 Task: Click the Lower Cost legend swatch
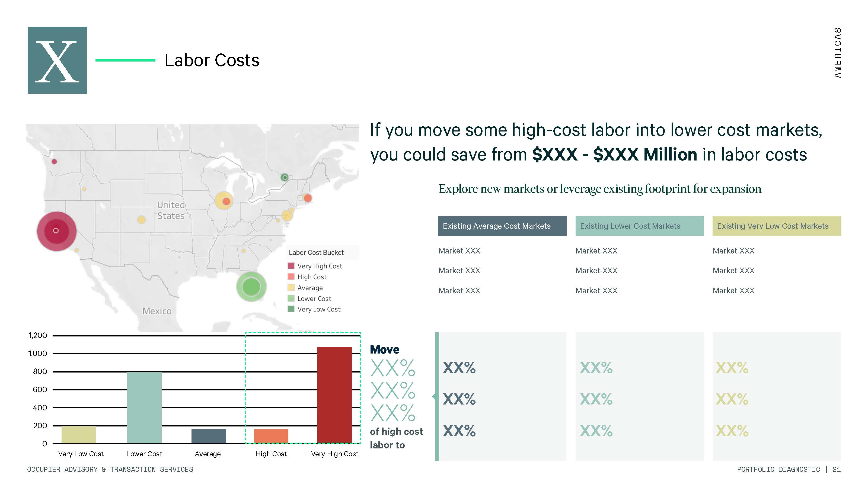(x=291, y=298)
